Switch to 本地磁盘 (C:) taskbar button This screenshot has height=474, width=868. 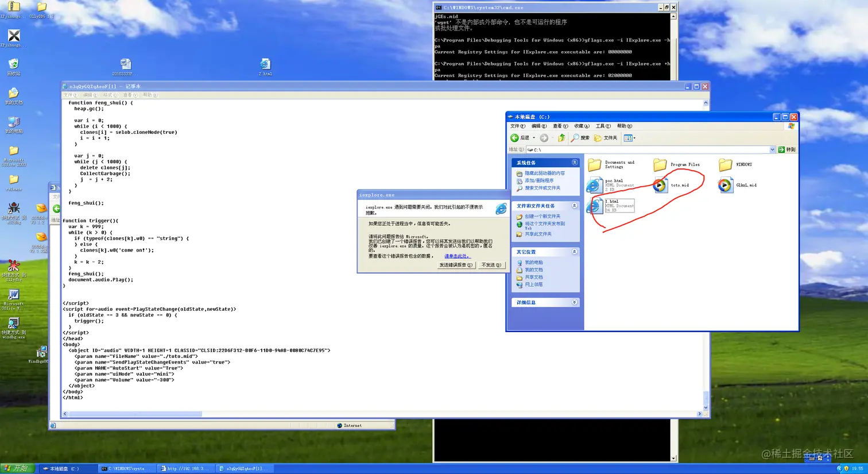point(67,468)
